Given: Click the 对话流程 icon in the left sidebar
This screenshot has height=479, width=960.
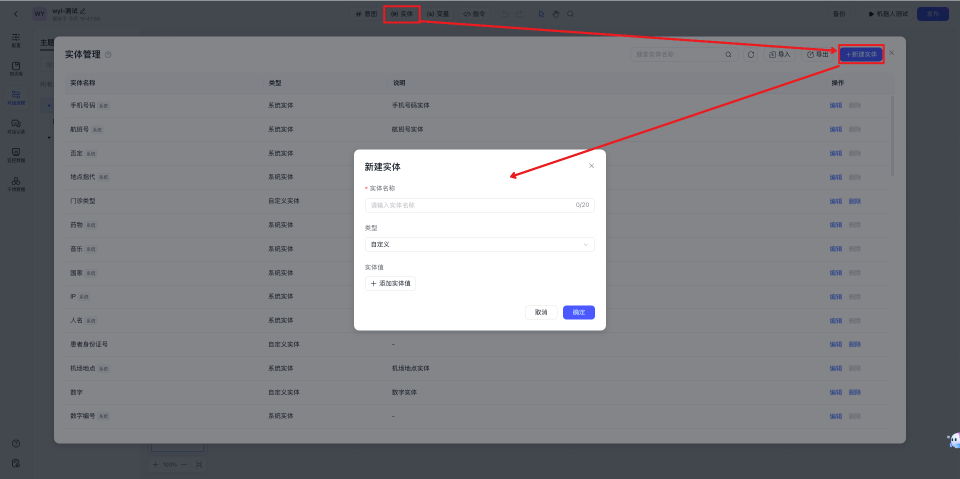Looking at the screenshot, I should point(16,97).
